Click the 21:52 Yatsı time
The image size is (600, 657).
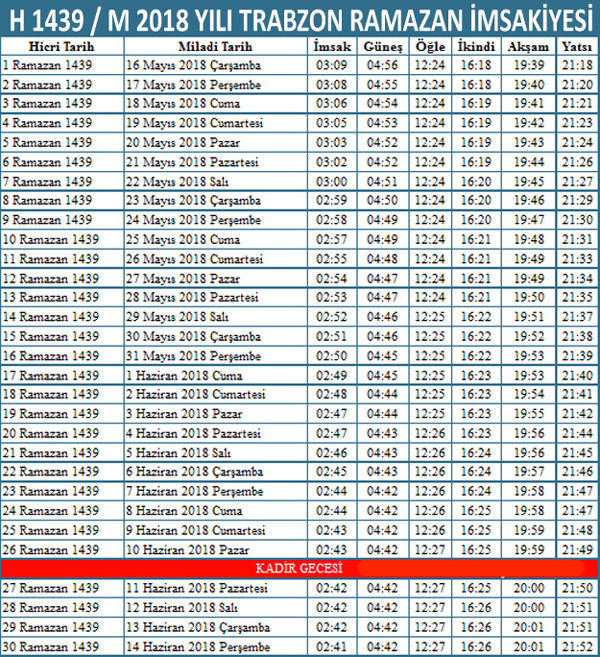tap(576, 646)
